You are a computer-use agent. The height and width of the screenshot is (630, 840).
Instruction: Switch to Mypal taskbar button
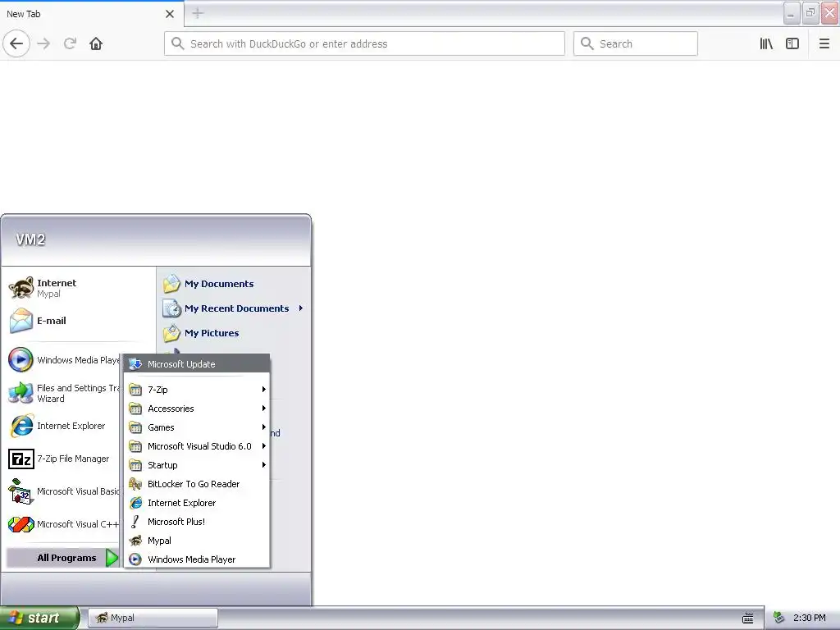click(x=153, y=618)
